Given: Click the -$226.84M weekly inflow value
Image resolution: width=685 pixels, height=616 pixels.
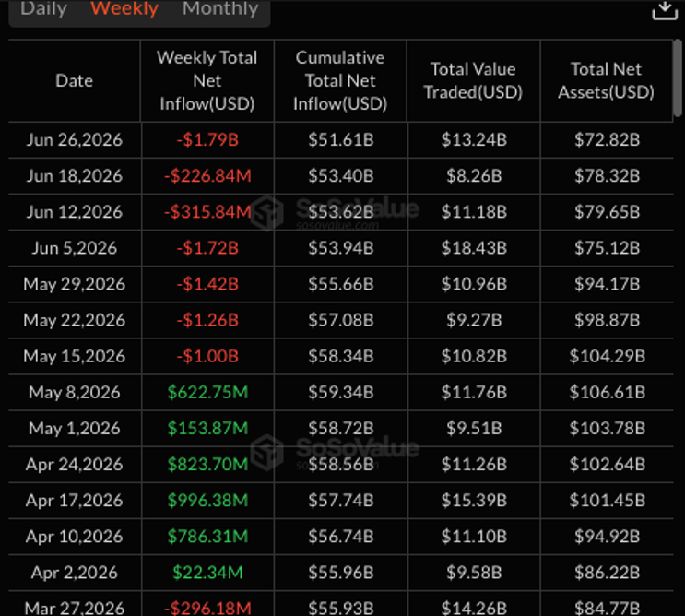Looking at the screenshot, I should point(207,176).
